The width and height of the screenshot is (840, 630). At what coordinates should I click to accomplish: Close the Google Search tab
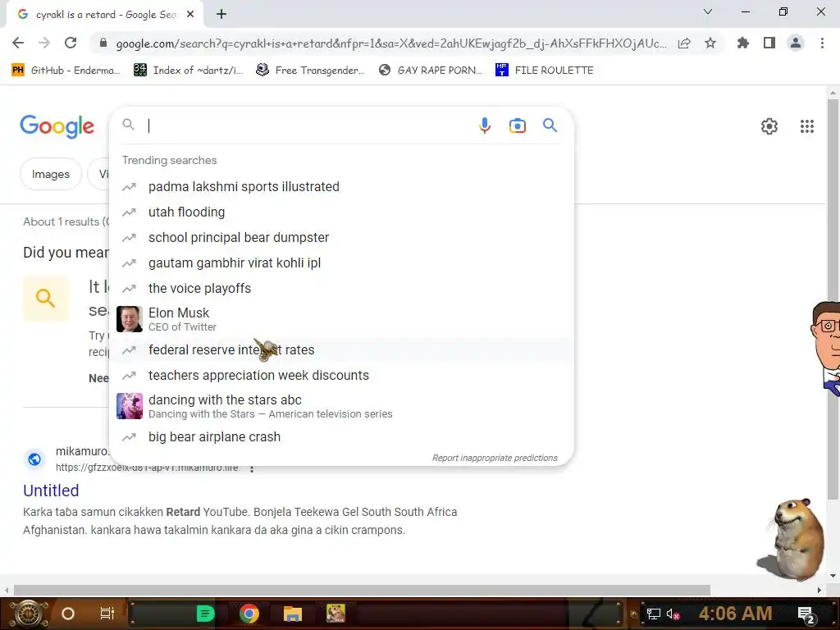coord(190,15)
